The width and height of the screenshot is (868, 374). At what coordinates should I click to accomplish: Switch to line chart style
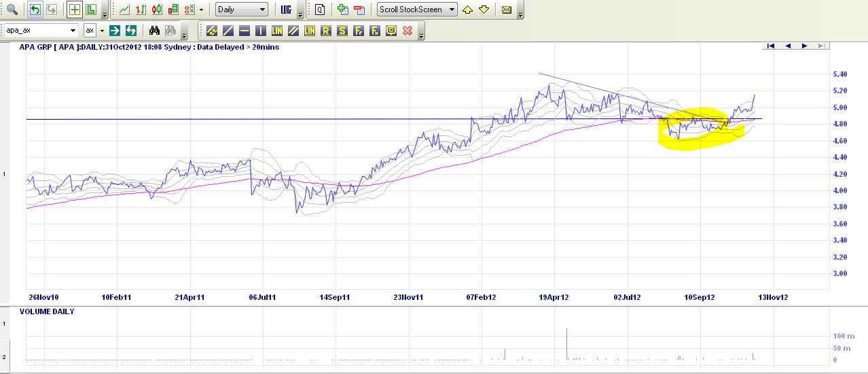click(124, 10)
